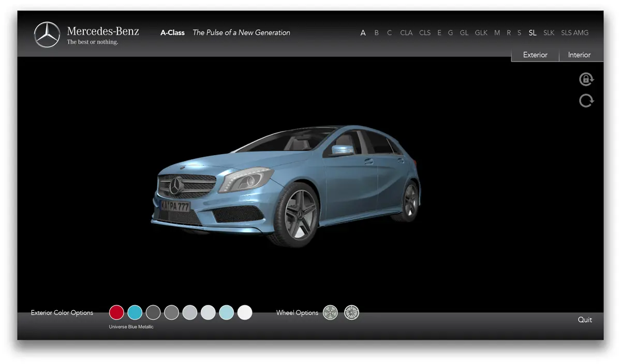The height and width of the screenshot is (364, 621).
Task: Select the SL model
Action: [x=533, y=33]
